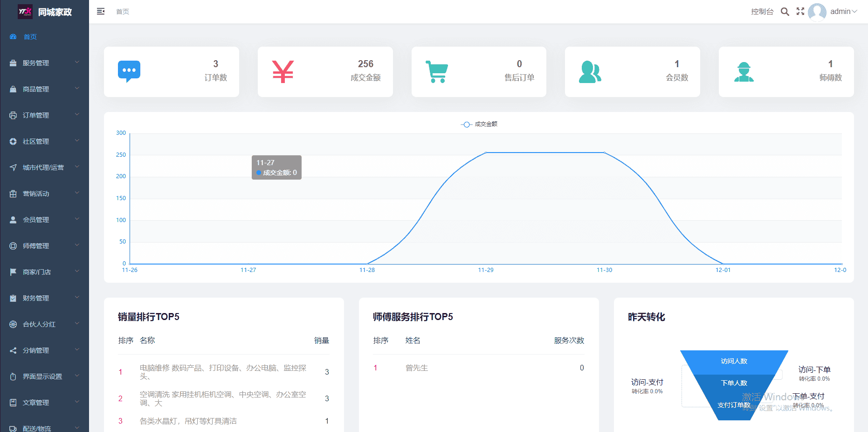
Task: Click the 合伙人分红 wheel icon
Action: tap(13, 324)
